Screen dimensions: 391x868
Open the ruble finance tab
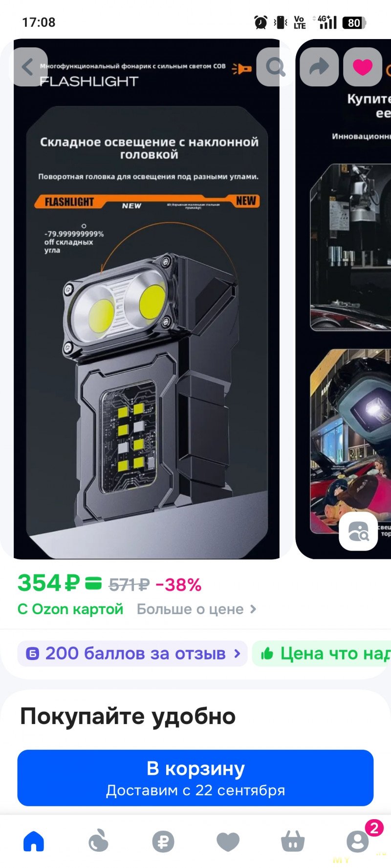click(163, 842)
